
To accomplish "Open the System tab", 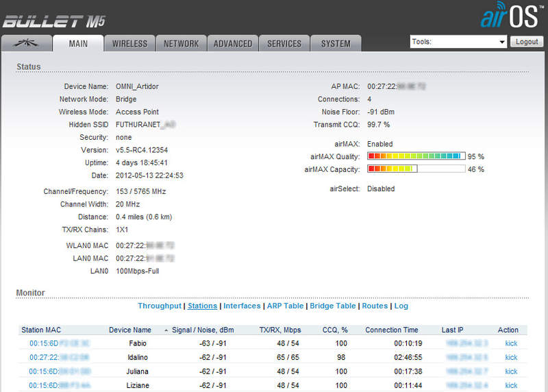I will [336, 43].
